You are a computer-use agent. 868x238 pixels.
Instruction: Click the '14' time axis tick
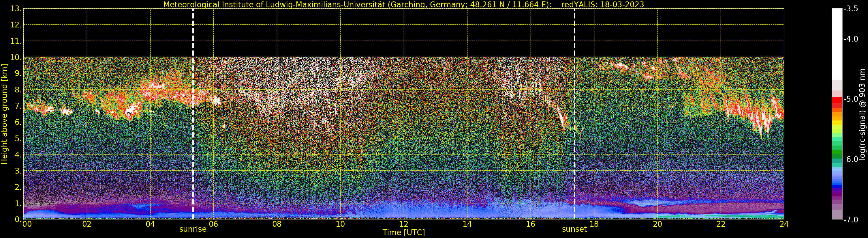(x=467, y=224)
